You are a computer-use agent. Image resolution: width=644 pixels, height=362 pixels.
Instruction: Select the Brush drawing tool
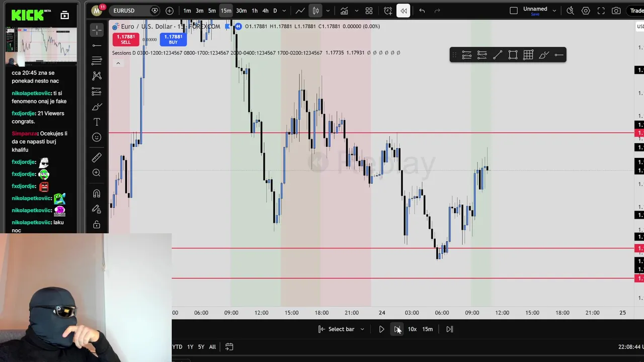click(97, 107)
